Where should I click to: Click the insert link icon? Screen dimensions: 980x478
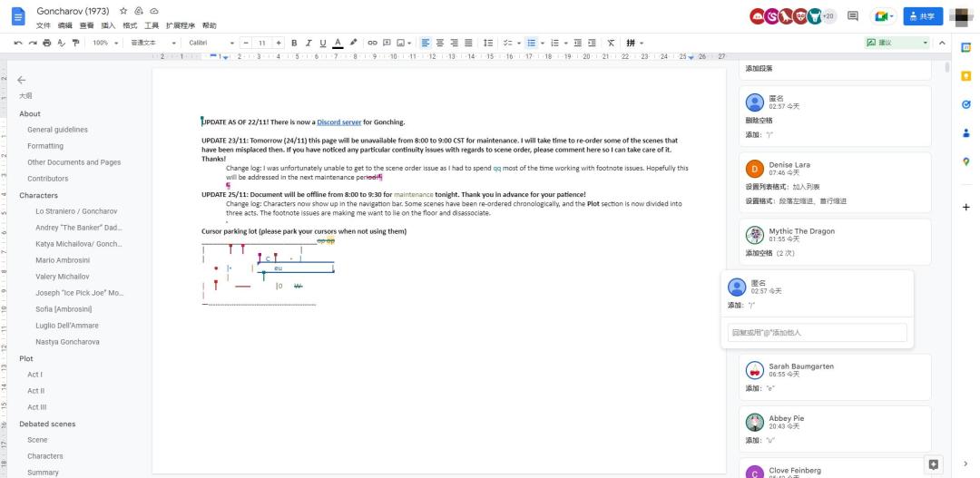click(372, 43)
